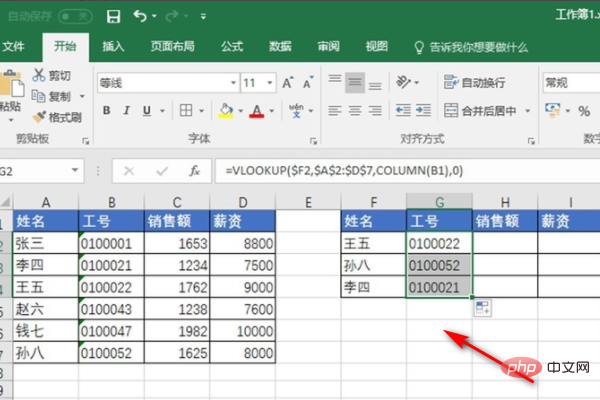The image size is (600, 400).
Task: Open the number format box showing 常规
Action: 571,83
